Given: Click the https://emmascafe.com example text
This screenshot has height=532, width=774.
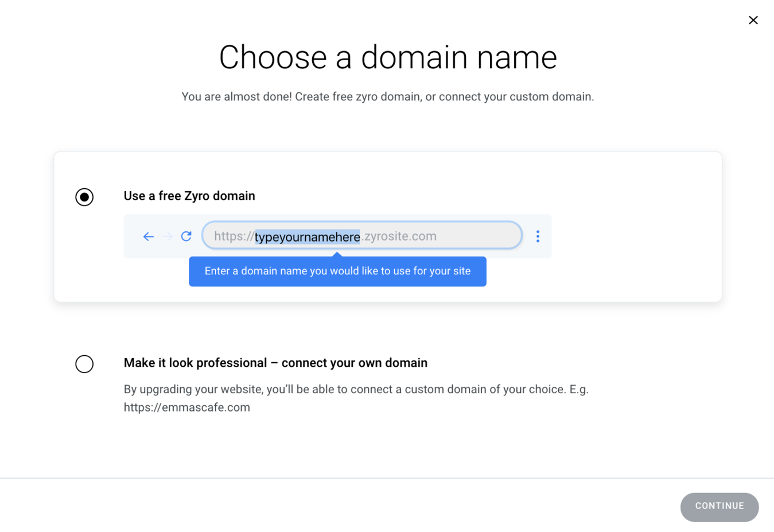Looking at the screenshot, I should (x=187, y=407).
